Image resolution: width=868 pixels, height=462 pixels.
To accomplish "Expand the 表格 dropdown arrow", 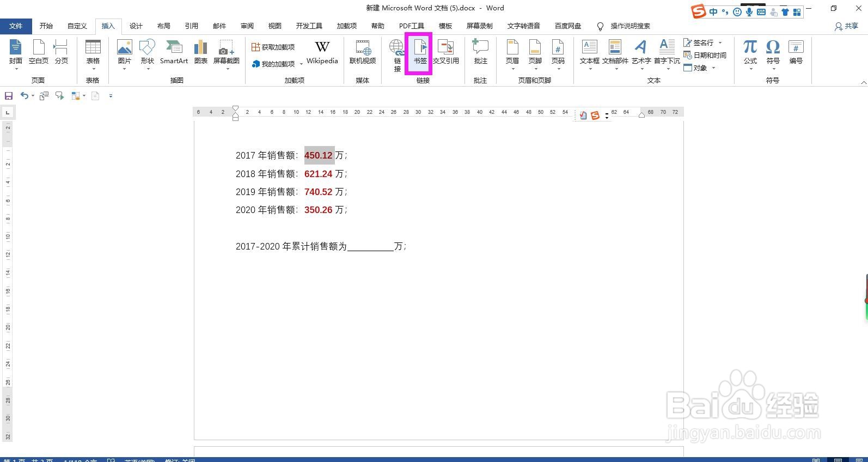I will [x=93, y=69].
